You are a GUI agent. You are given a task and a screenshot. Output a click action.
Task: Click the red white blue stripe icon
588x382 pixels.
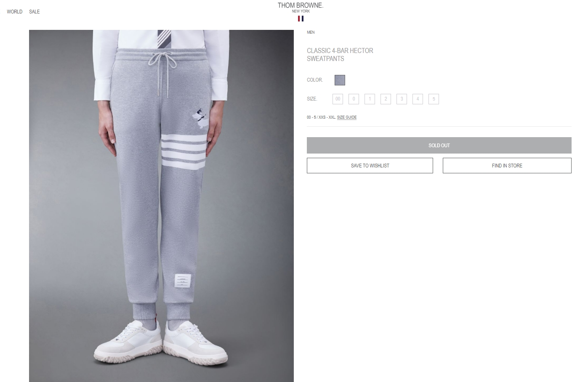click(x=301, y=19)
